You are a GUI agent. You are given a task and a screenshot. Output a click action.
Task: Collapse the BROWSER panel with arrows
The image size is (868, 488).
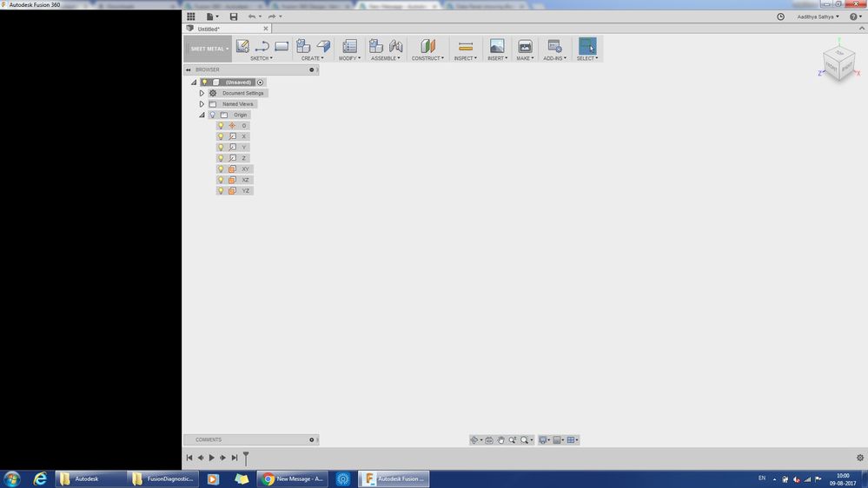pos(189,69)
